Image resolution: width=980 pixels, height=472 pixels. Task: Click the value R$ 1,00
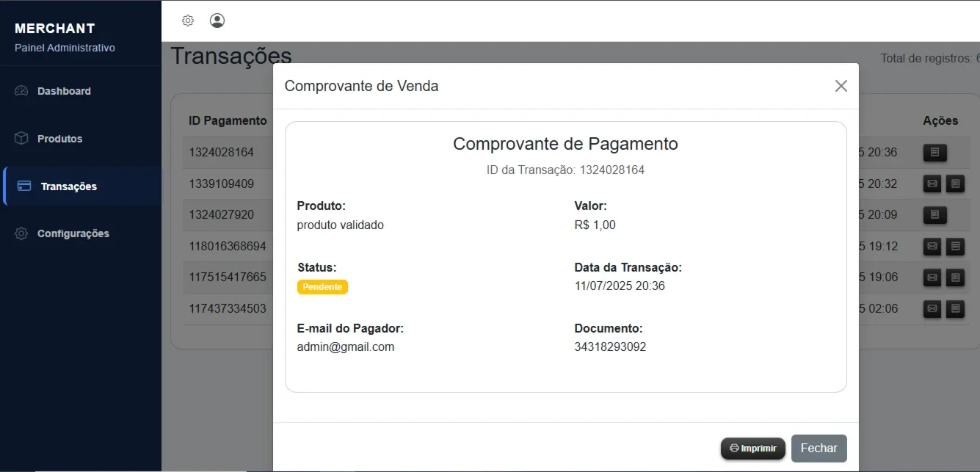coord(595,225)
